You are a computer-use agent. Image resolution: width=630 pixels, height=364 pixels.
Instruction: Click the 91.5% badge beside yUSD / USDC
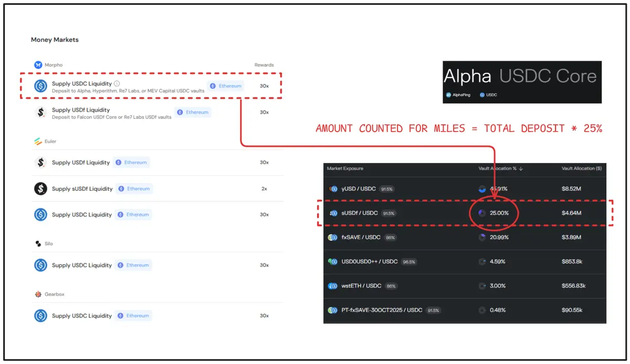[387, 189]
